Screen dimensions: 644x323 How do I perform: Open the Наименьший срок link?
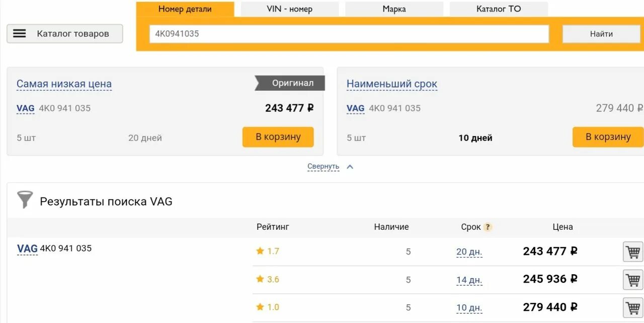(x=392, y=84)
